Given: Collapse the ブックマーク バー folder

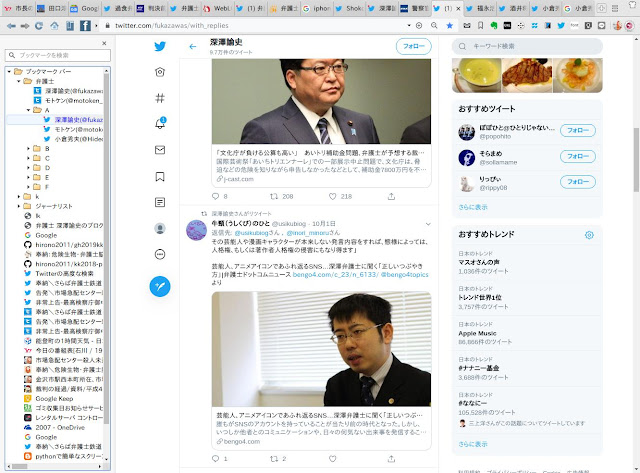Looking at the screenshot, I should [x=9, y=71].
